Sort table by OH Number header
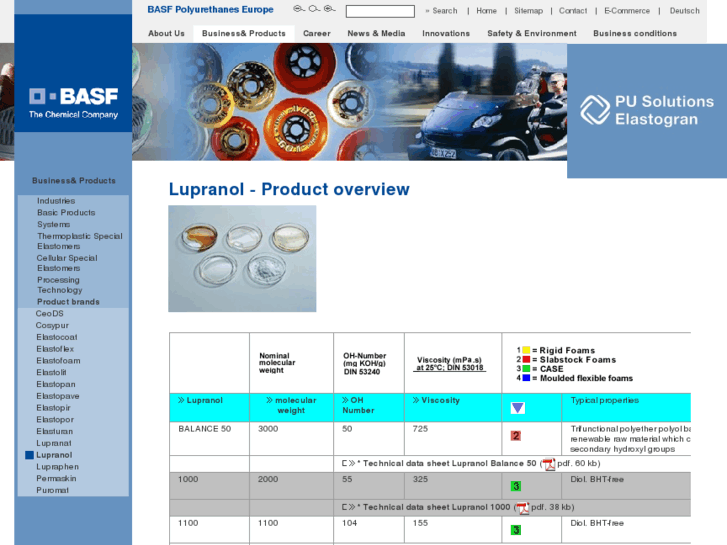Viewport: 727px width, 545px height. (x=358, y=405)
